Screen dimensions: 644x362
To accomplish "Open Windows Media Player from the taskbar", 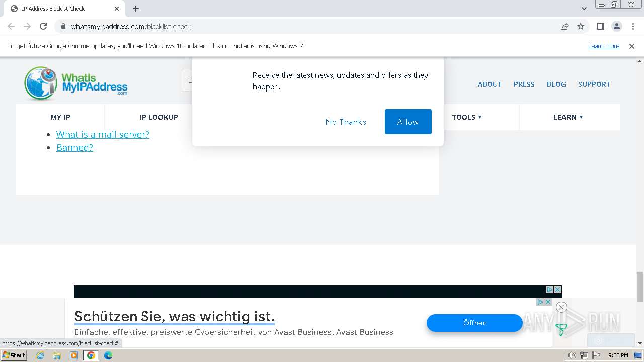I will coord(74,355).
